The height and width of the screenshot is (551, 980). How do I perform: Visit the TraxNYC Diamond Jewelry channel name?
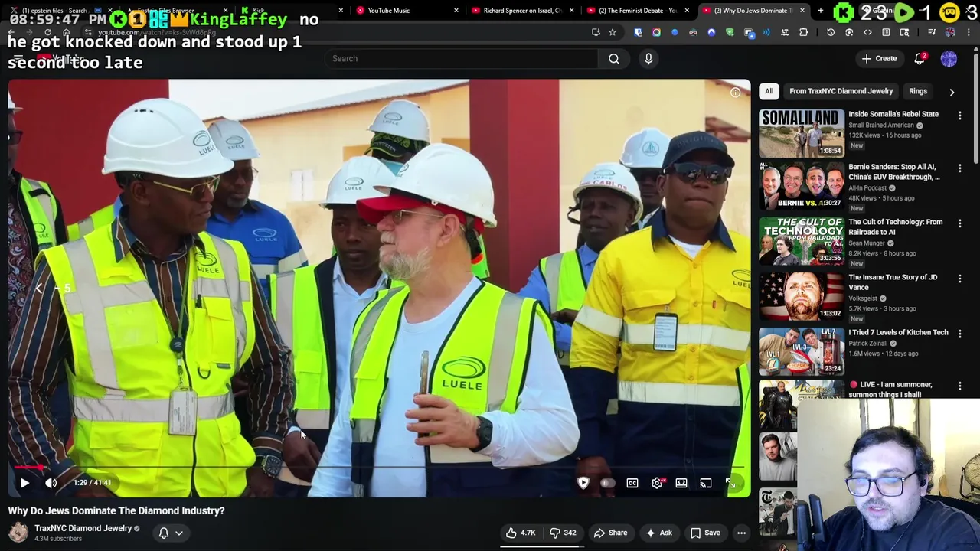click(83, 528)
